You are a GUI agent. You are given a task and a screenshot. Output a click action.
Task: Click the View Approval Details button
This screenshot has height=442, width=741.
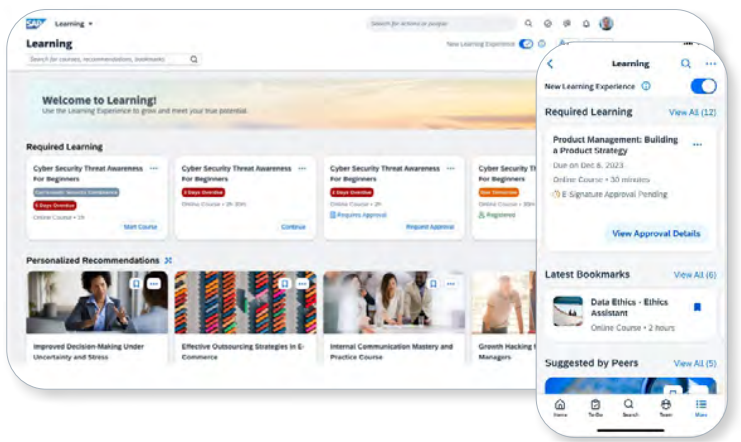(656, 234)
